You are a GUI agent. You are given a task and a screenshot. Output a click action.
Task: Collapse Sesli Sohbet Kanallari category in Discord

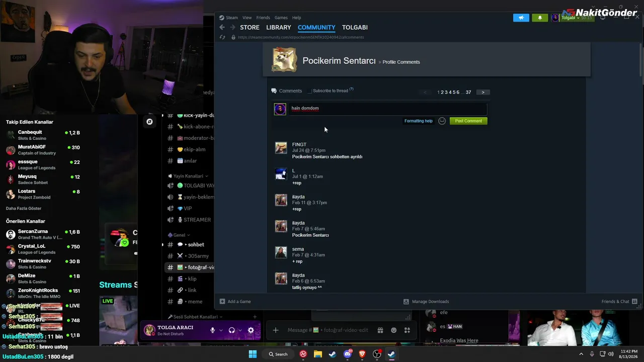(x=195, y=317)
